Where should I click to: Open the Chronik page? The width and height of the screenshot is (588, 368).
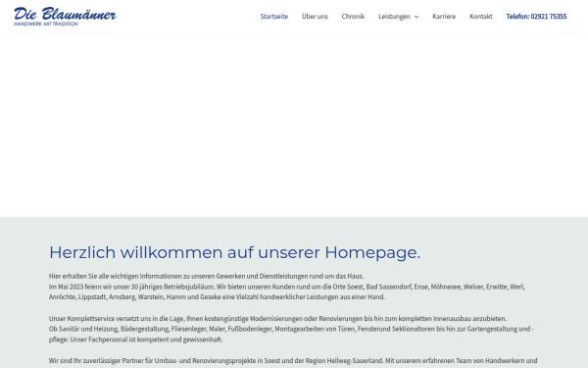pyautogui.click(x=353, y=17)
